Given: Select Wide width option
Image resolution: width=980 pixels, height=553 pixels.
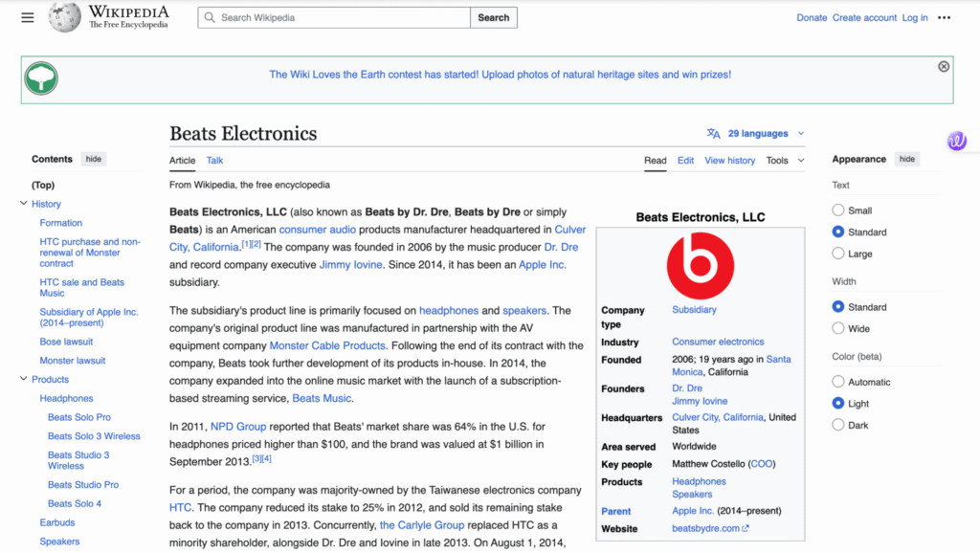Looking at the screenshot, I should pyautogui.click(x=838, y=328).
